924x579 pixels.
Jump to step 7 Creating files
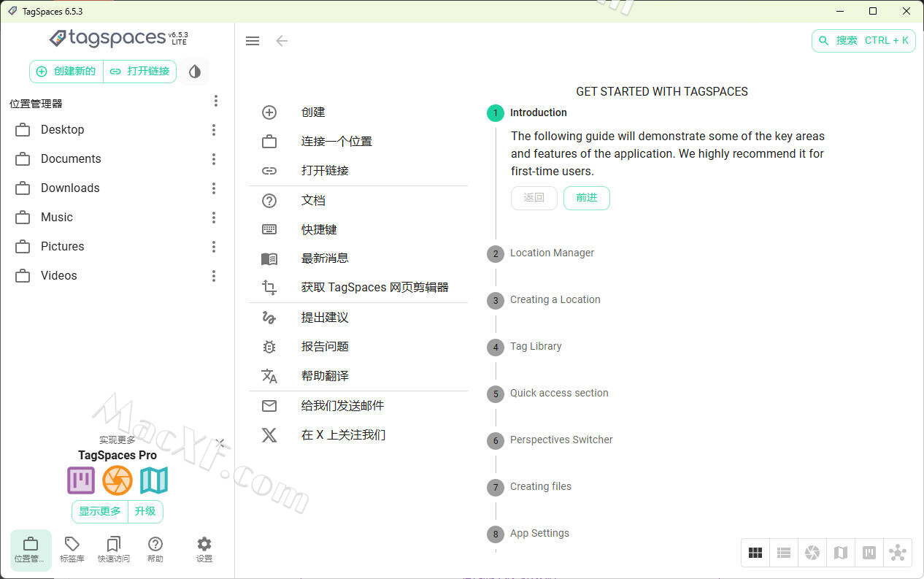click(x=529, y=487)
